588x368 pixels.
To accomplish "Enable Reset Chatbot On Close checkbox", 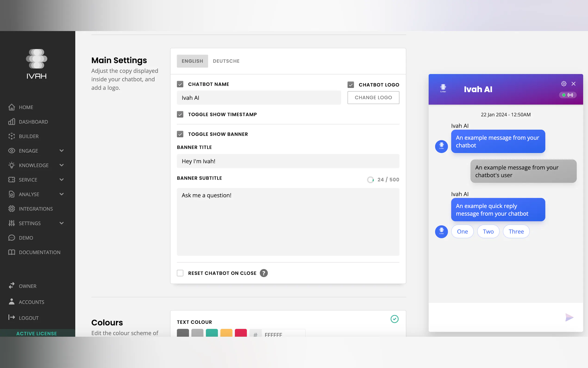I will coord(180,273).
